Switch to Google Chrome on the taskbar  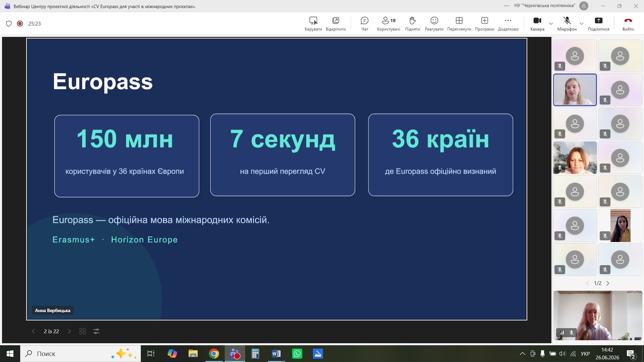(214, 354)
